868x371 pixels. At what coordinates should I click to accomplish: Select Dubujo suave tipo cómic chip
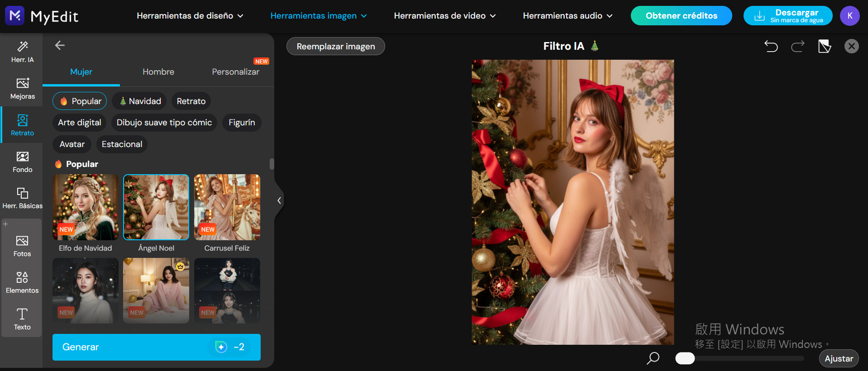(x=164, y=123)
